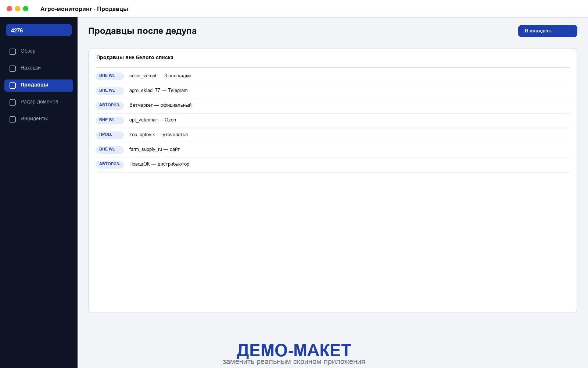Select opt_veterinar — Ozon row
This screenshot has width=588, height=368.
pyautogui.click(x=333, y=120)
